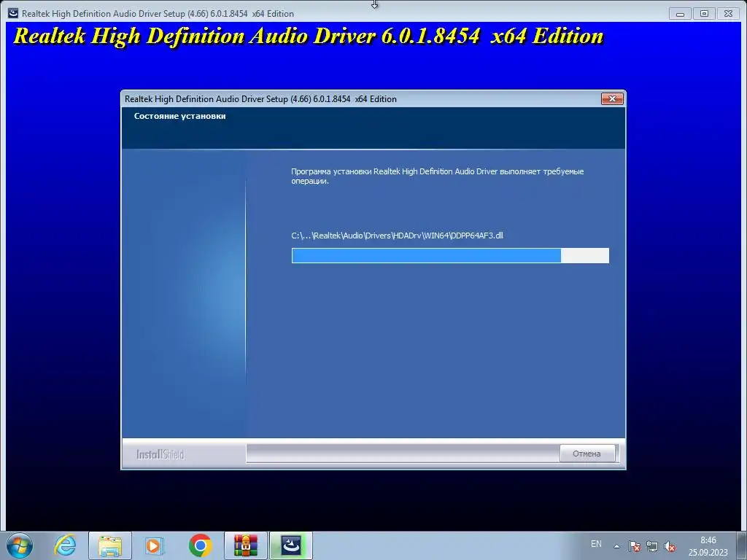Open the clock showing 8:46
The image size is (747, 560).
708,546
